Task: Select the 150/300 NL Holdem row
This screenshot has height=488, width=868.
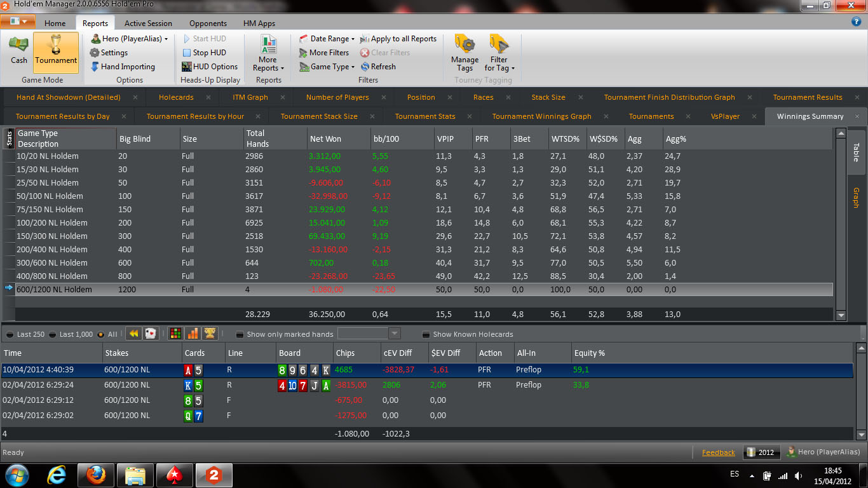Action: [x=423, y=236]
